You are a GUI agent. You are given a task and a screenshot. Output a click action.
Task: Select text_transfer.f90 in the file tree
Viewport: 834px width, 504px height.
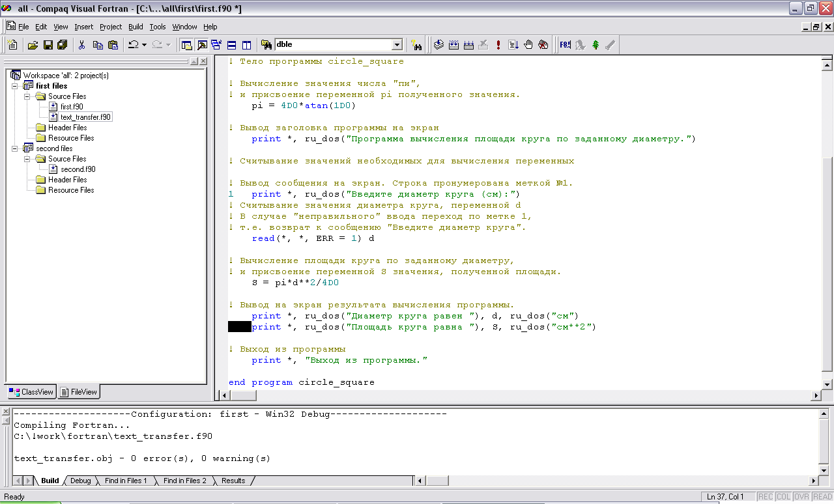[x=85, y=117]
